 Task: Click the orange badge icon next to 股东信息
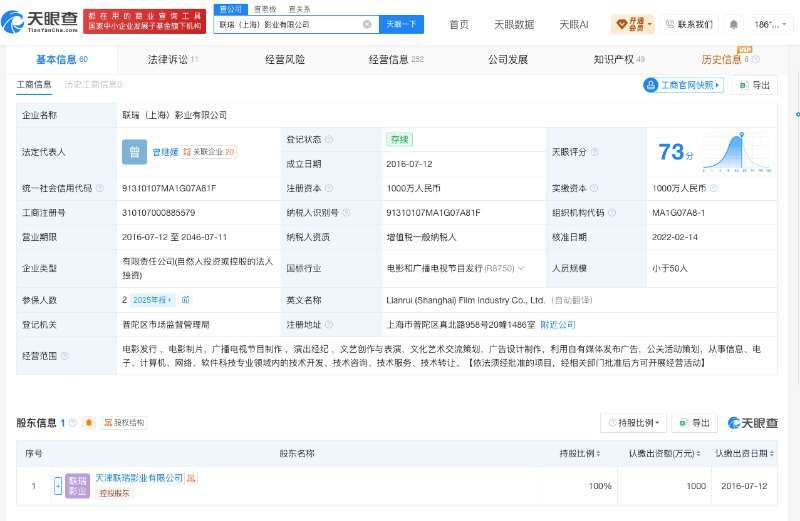tap(89, 423)
